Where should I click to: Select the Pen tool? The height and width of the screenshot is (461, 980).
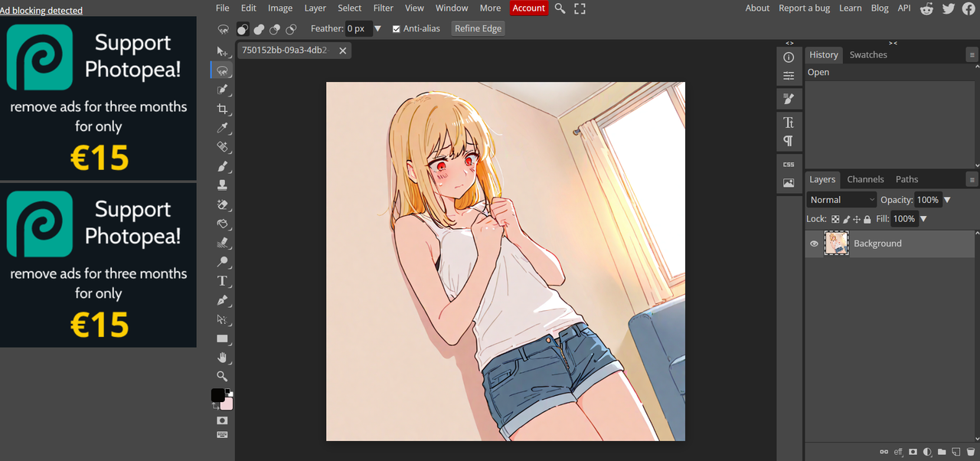222,300
